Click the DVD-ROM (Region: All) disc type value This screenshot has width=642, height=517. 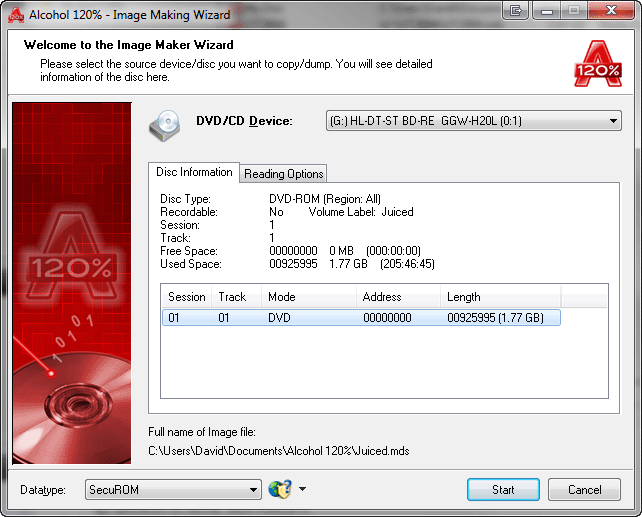pos(325,199)
